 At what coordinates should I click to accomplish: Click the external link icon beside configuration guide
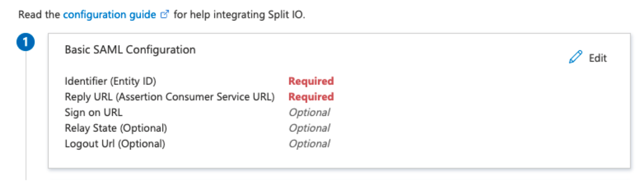click(x=165, y=15)
